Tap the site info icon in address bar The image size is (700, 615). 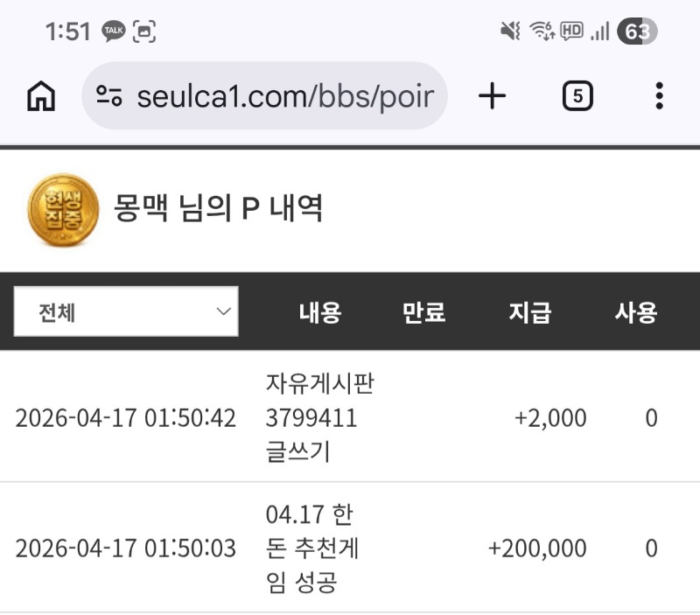point(109,96)
